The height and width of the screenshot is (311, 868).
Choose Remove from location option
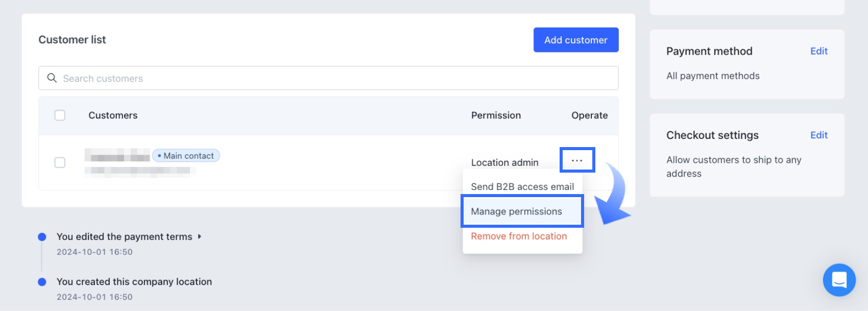(519, 236)
